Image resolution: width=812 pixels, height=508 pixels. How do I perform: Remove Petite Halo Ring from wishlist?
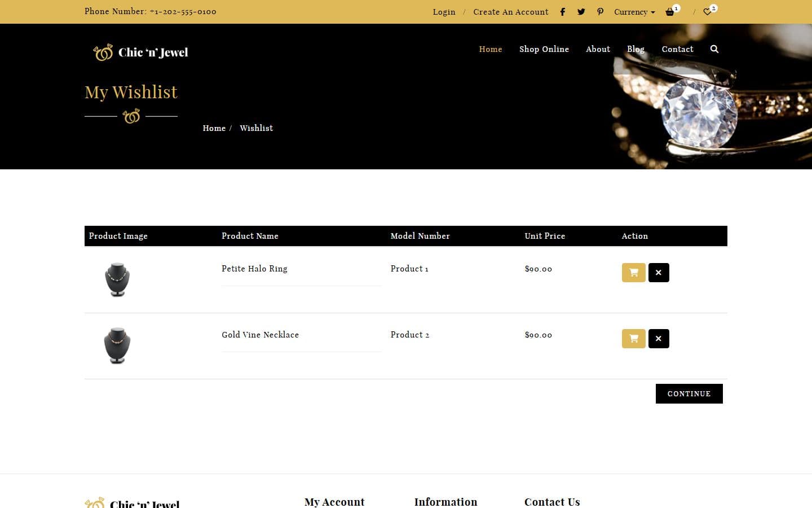[659, 273]
